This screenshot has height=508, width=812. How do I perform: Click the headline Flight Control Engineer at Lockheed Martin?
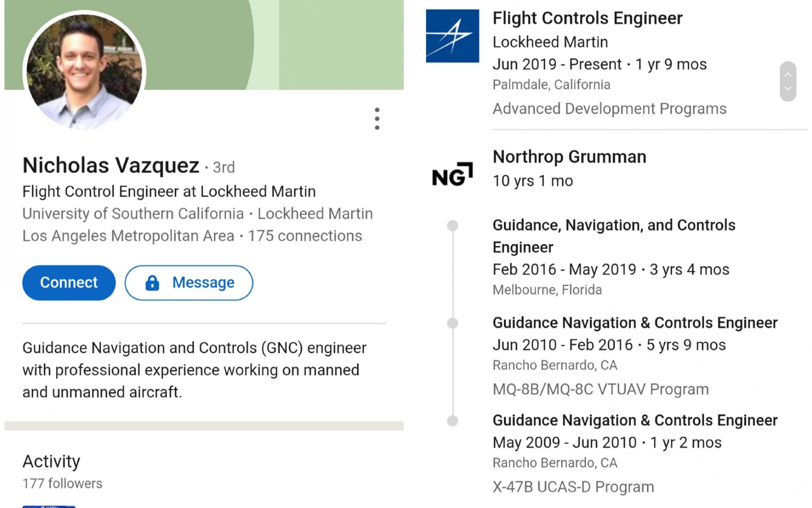point(169,192)
